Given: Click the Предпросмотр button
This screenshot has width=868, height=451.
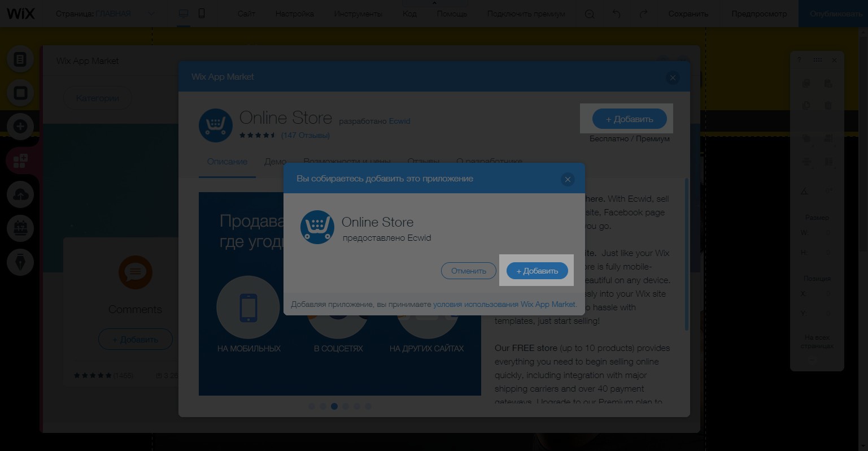Looking at the screenshot, I should [x=759, y=14].
